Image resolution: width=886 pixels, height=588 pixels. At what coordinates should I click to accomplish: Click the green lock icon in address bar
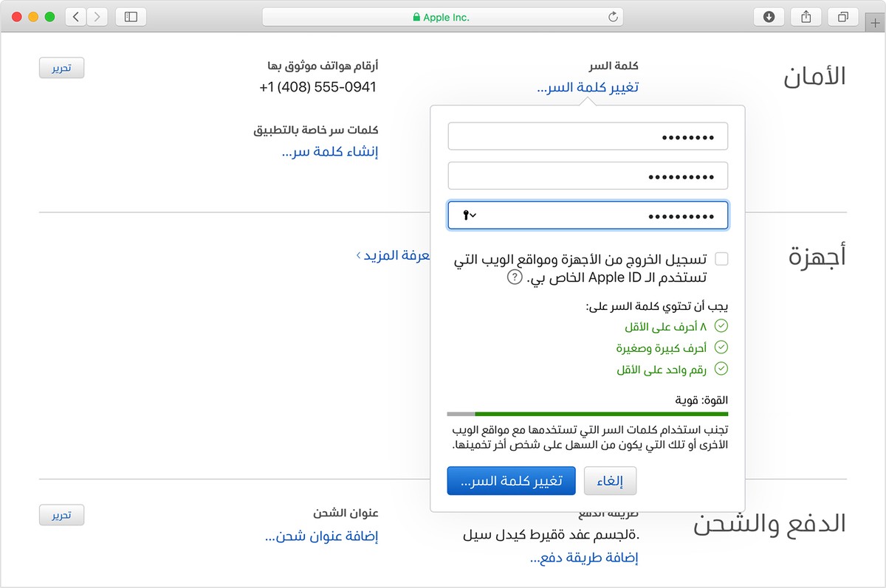pos(416,17)
